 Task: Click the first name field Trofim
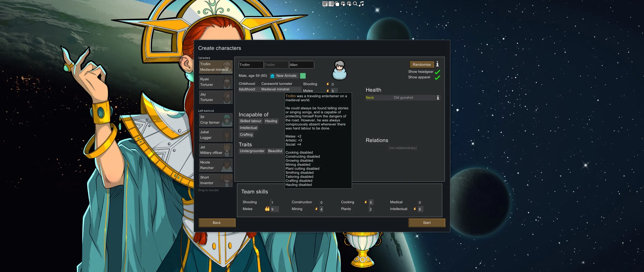click(251, 65)
